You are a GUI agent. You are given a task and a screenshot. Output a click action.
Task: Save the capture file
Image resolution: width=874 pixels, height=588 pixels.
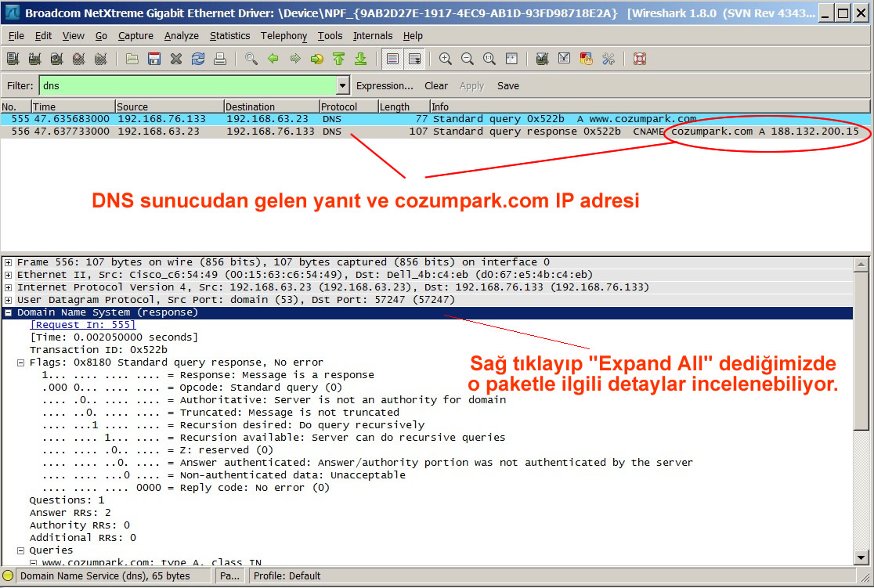tap(154, 59)
